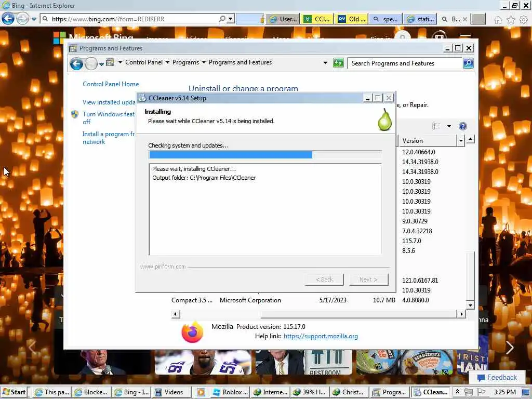
Task: Open the Version column filter dropdown
Action: (461, 140)
